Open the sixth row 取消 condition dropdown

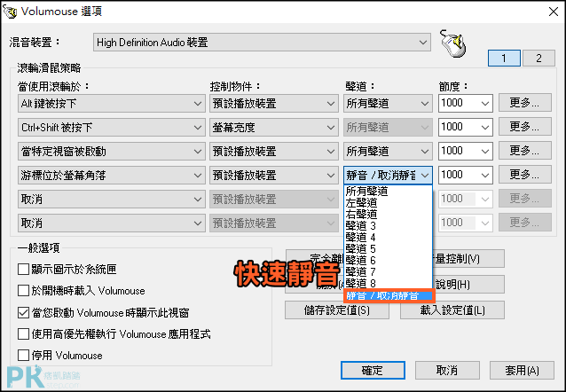111,223
